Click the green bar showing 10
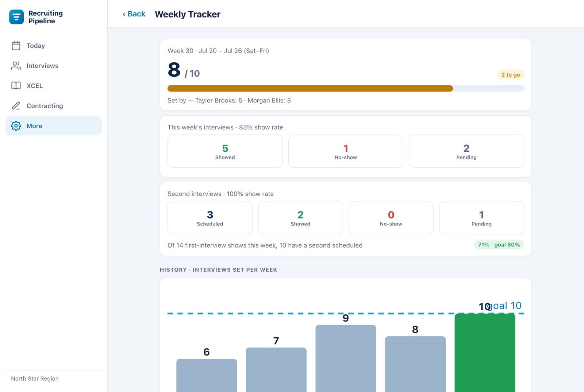584x392 pixels. coord(485,353)
